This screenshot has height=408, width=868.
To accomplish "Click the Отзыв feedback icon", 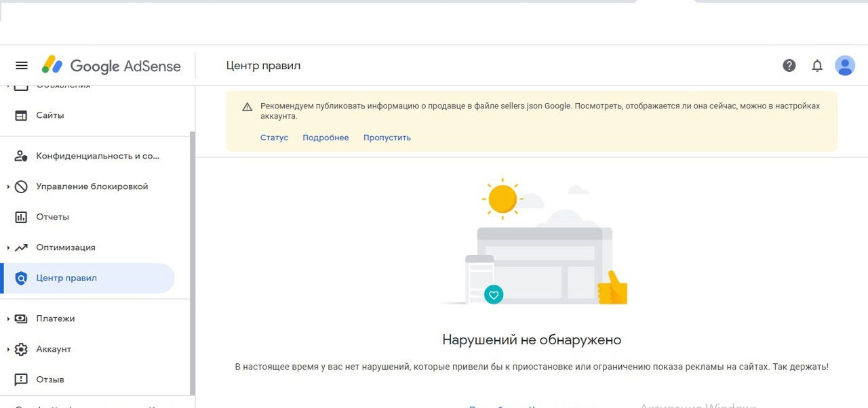I will point(21,380).
